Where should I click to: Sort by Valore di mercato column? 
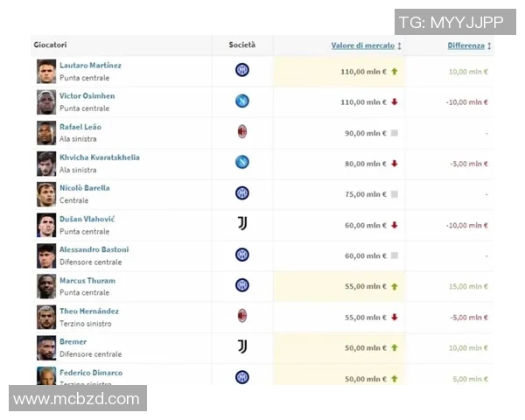(362, 45)
